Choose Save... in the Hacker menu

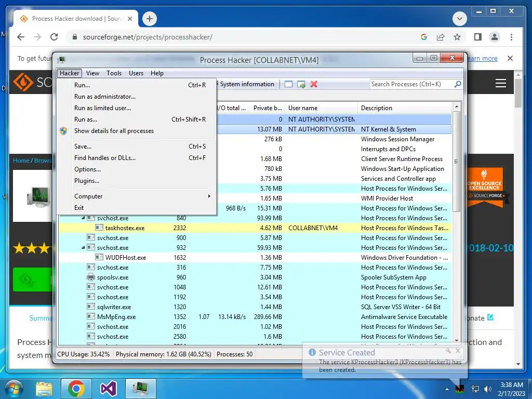pyautogui.click(x=137, y=146)
